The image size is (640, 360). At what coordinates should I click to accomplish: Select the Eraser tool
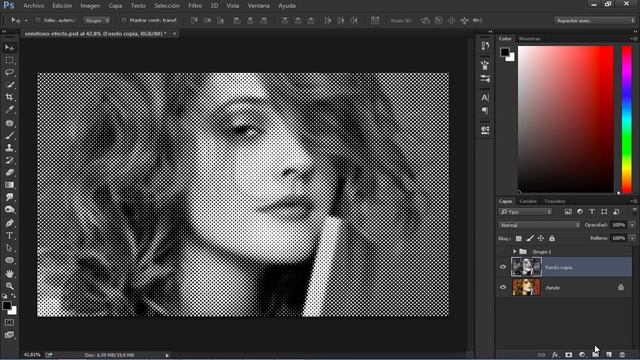[x=9, y=172]
